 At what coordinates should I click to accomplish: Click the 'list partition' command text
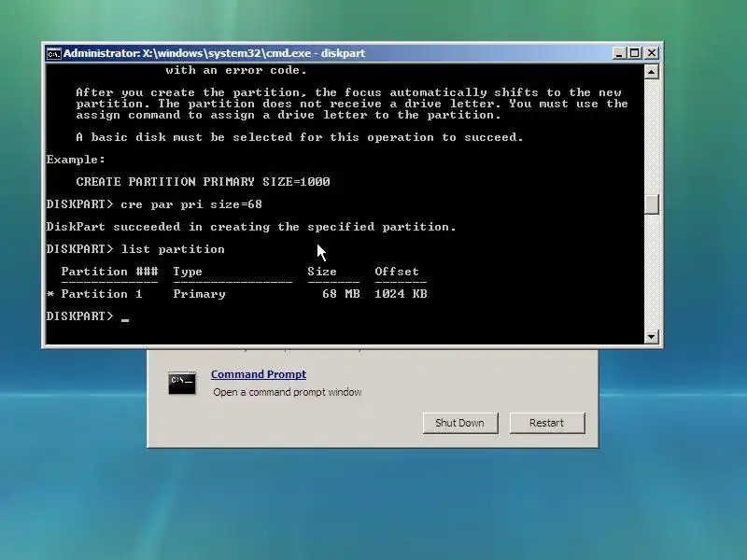point(173,249)
